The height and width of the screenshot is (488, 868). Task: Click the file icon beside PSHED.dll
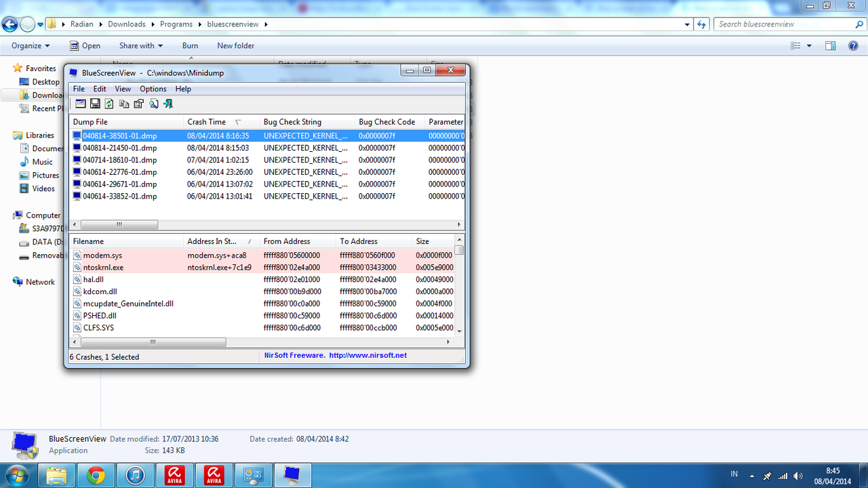click(x=77, y=316)
